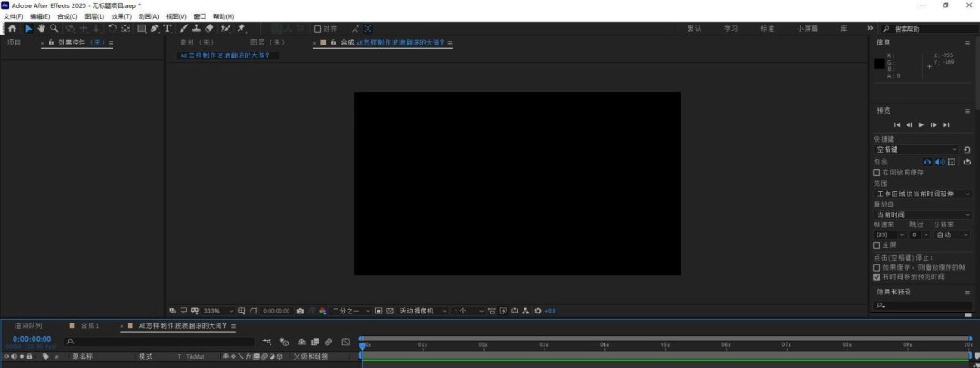Expand the 活动摄像机 view dropdown
Viewport: 980px width, 368px height.
click(x=424, y=311)
